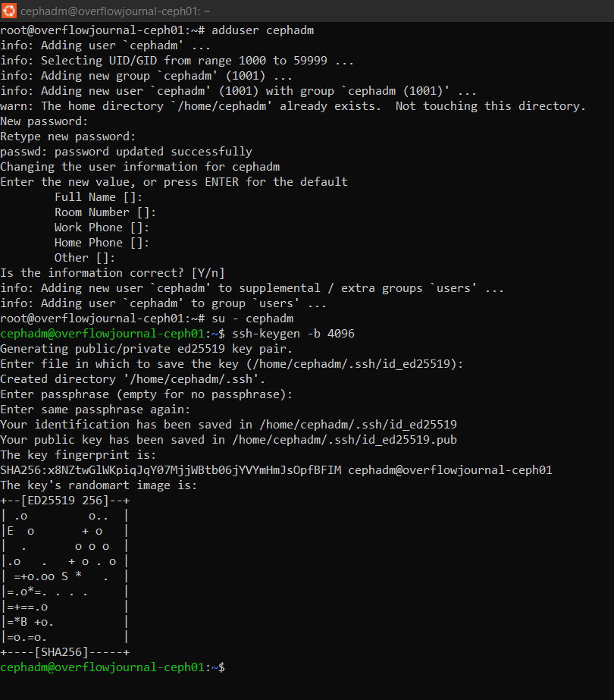
Task: Click the SHA256 key fingerprint string
Action: point(171,470)
